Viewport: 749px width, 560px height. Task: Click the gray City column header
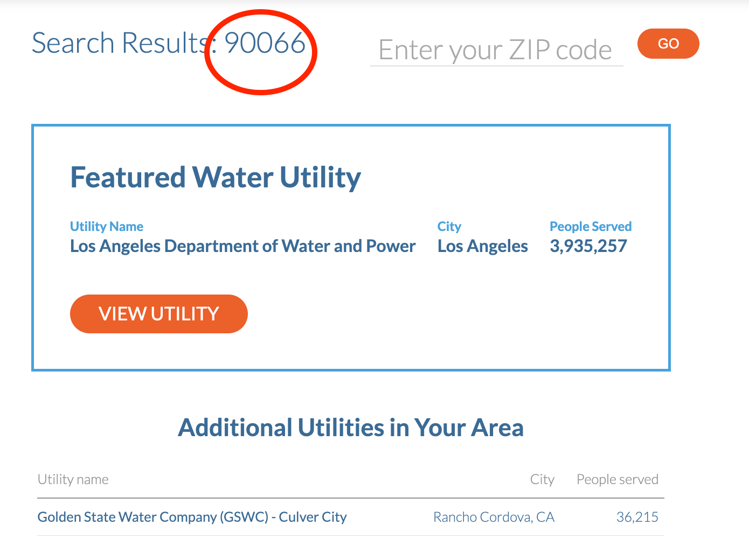[x=542, y=479]
